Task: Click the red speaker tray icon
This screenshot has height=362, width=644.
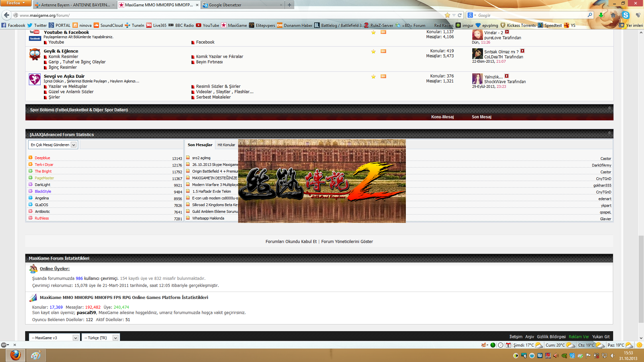Action: tap(556, 356)
